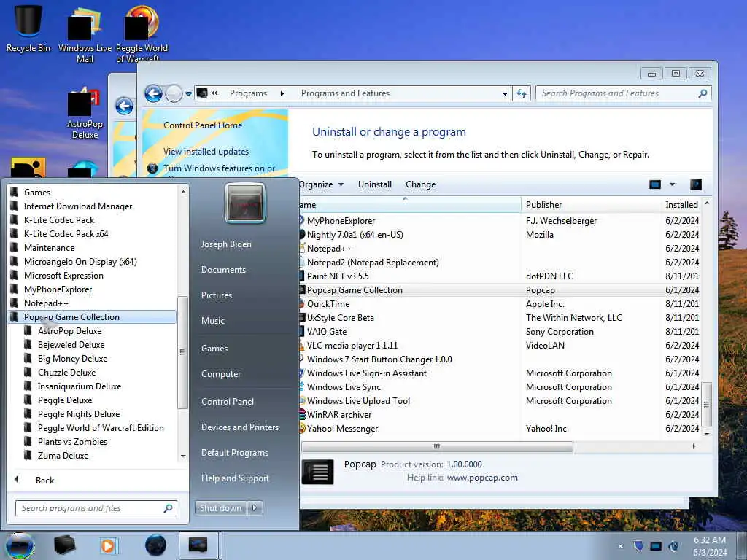Select the QuickTime program row
747x560 pixels.
pos(499,304)
